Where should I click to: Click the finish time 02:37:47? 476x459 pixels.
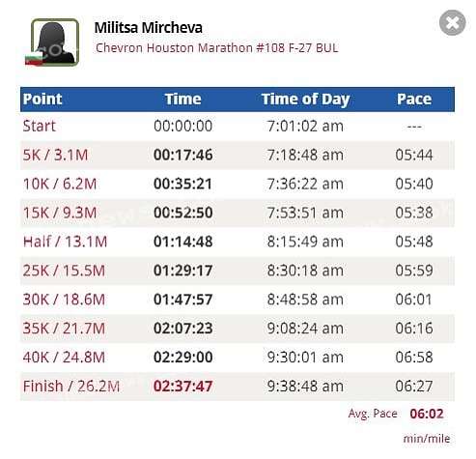click(183, 387)
